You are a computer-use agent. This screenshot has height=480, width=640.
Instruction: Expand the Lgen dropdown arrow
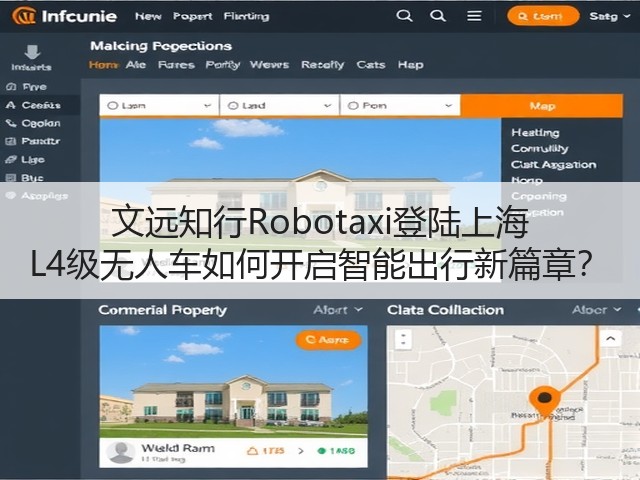207,106
